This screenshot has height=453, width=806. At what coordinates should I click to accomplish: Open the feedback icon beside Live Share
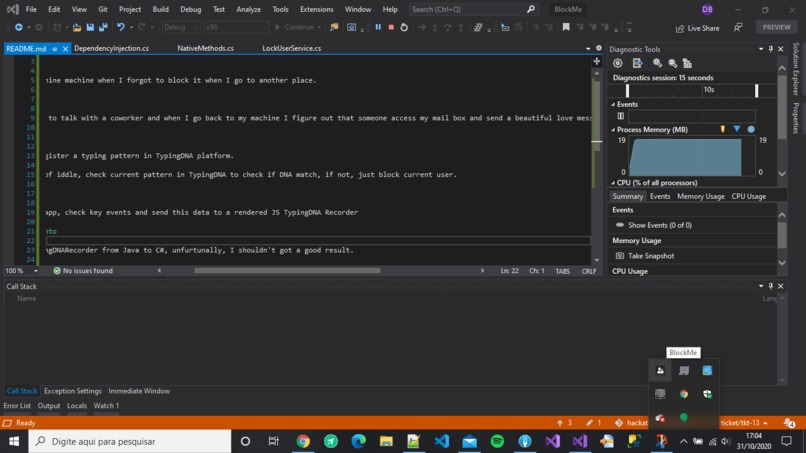pyautogui.click(x=738, y=28)
